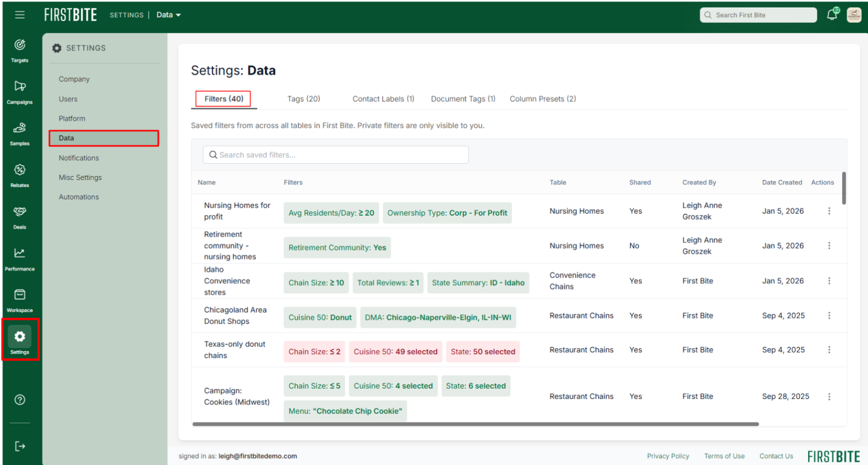Click the State Summary: ID - Idaho chip

point(478,283)
